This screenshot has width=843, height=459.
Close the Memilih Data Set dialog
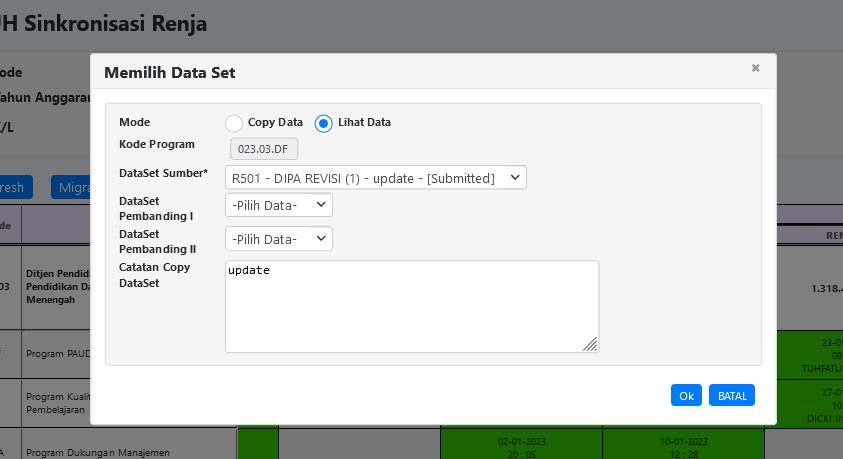pos(755,68)
